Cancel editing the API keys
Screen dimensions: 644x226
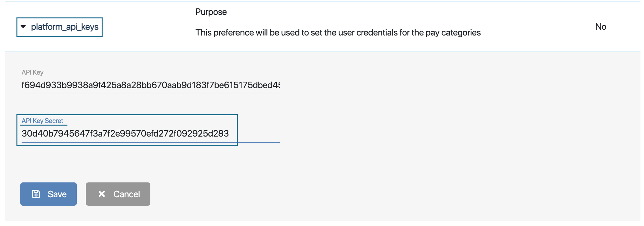pyautogui.click(x=118, y=194)
